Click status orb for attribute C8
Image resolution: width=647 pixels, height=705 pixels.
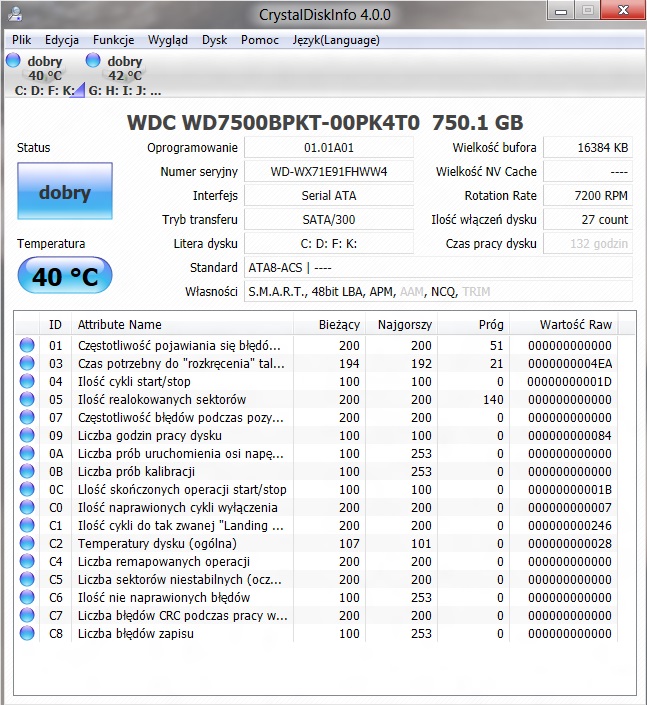(27, 633)
